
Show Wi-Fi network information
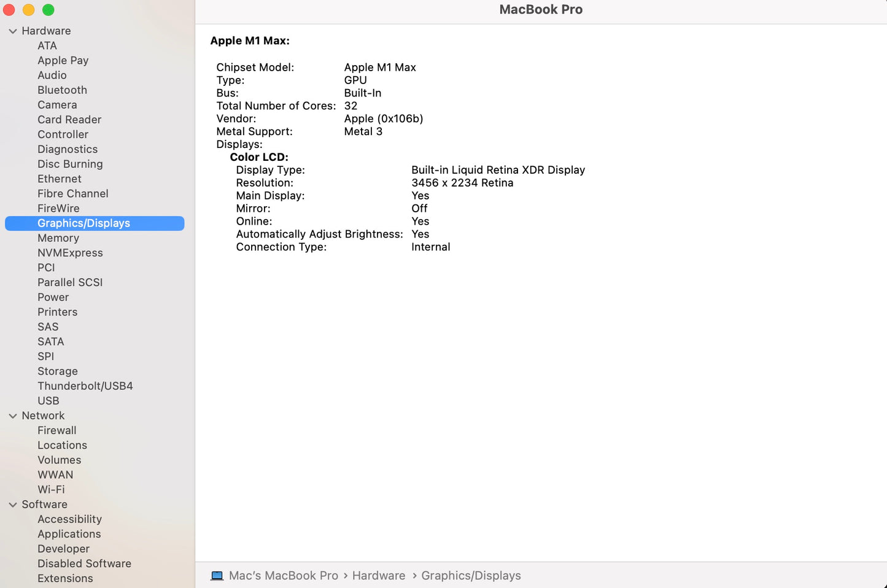tap(51, 490)
